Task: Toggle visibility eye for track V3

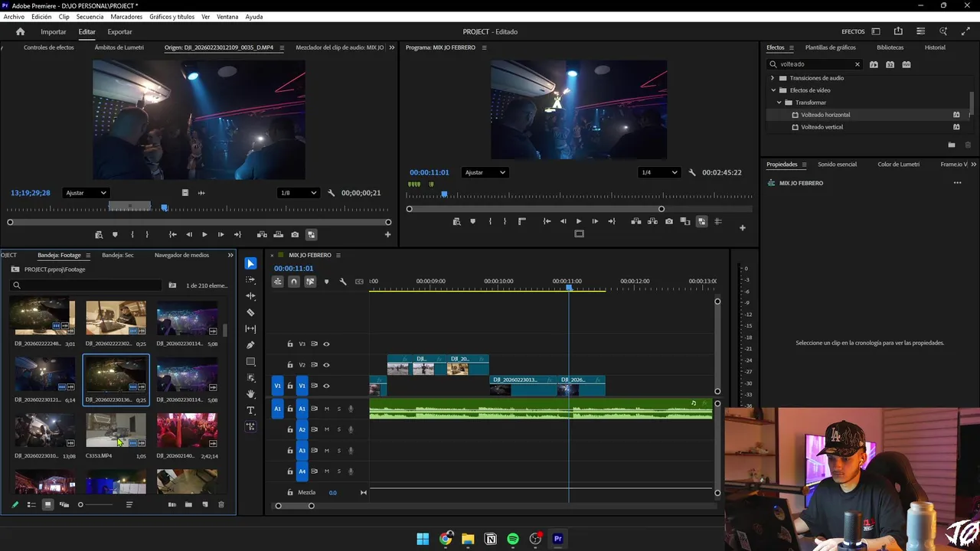Action: [326, 344]
